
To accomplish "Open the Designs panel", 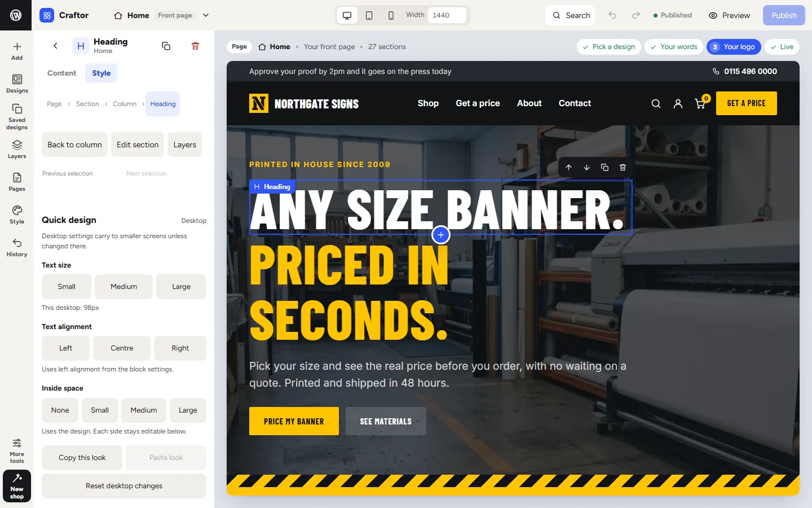I will pos(17,84).
